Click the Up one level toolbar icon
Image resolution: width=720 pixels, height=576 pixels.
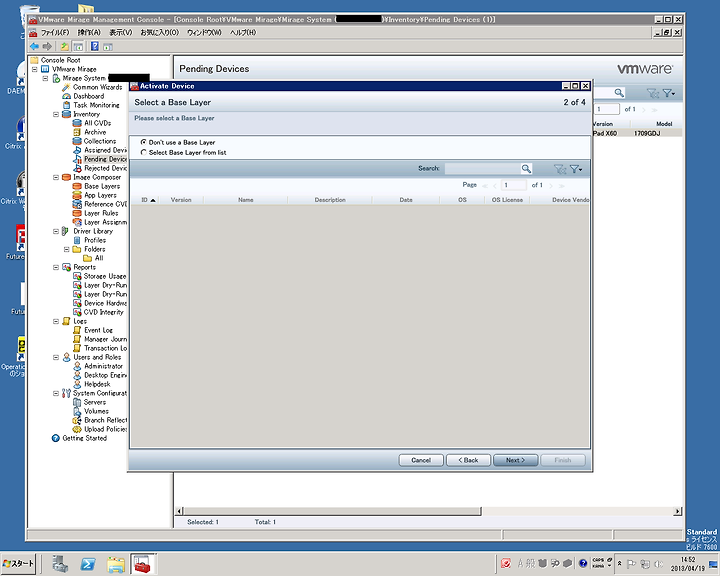pos(65,46)
